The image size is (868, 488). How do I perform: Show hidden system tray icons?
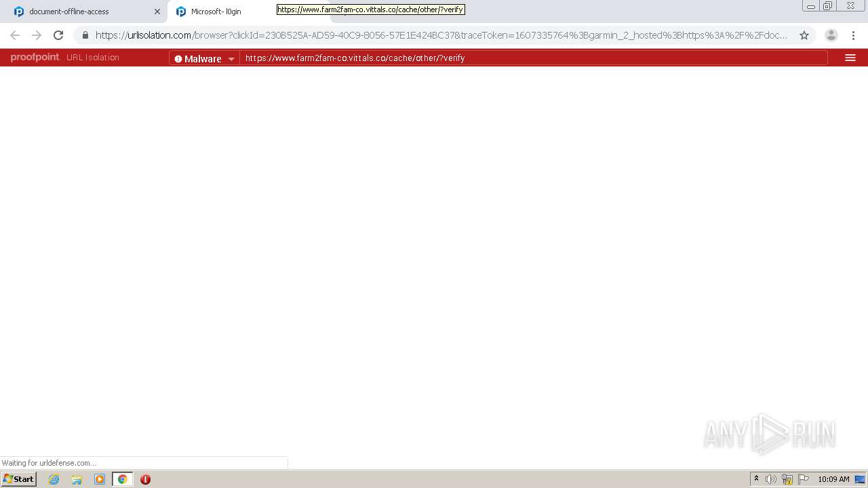click(756, 479)
